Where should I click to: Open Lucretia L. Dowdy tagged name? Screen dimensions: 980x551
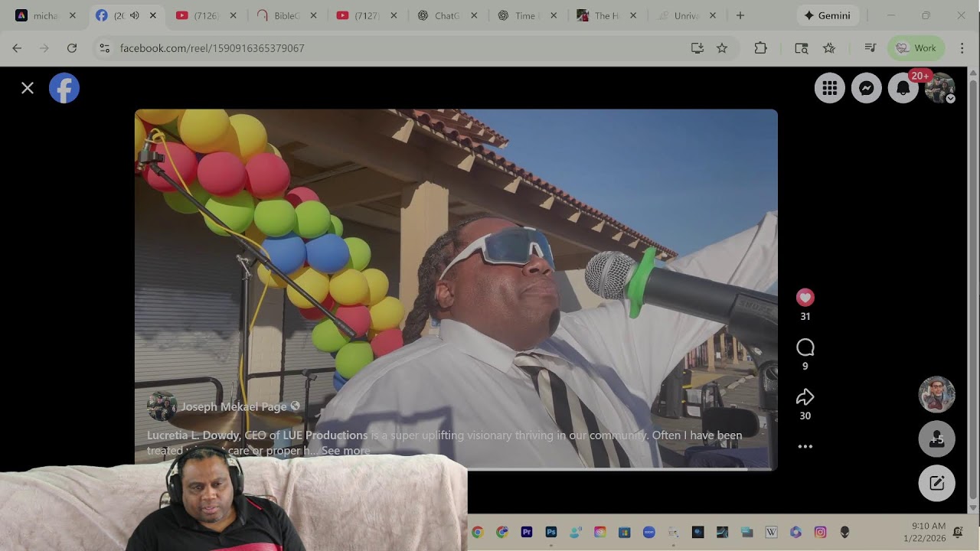pyautogui.click(x=194, y=435)
